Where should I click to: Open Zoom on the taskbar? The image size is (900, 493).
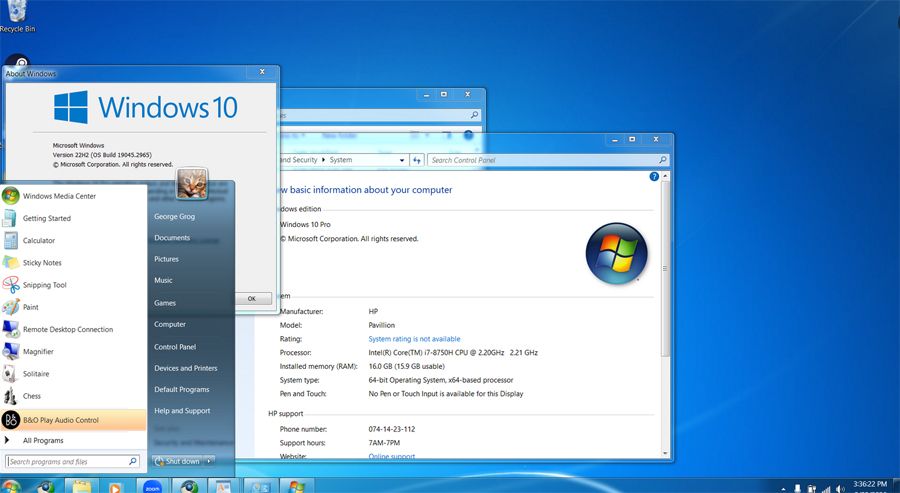pyautogui.click(x=152, y=487)
